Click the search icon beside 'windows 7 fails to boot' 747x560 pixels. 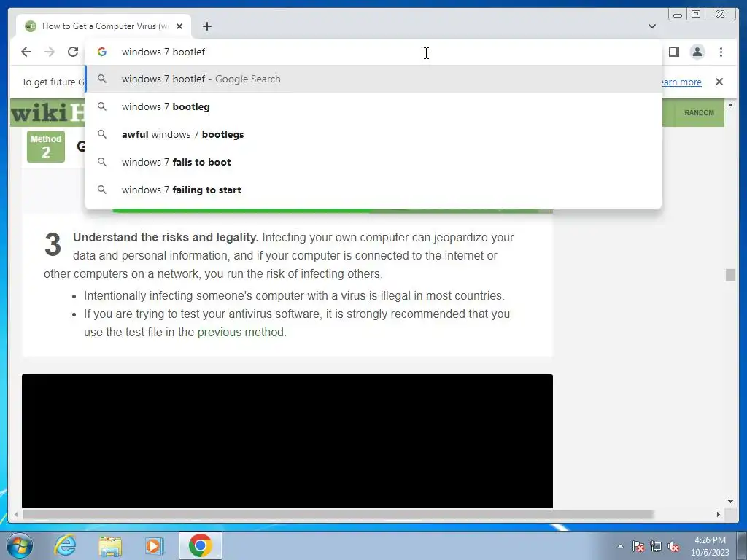(102, 162)
